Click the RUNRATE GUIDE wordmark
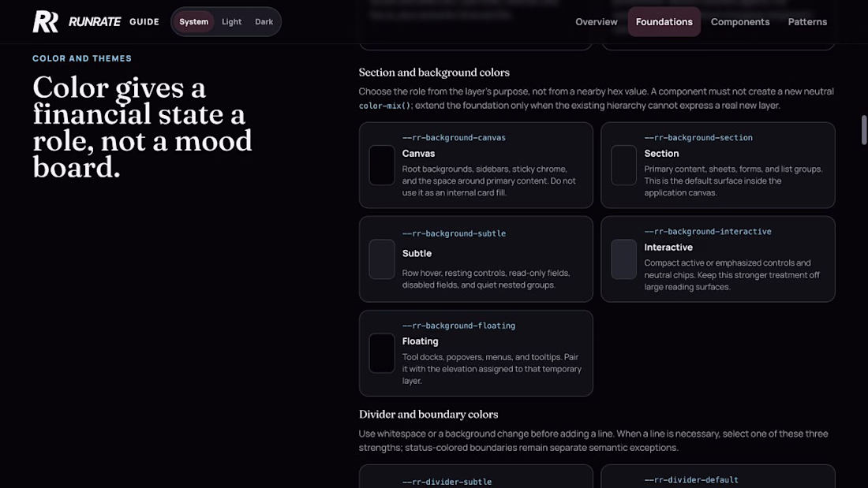 [x=114, y=21]
